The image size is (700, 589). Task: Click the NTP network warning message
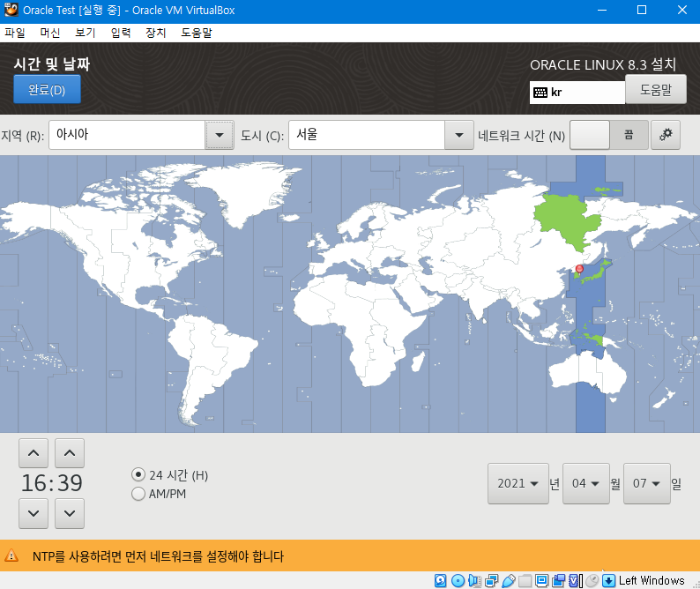point(158,556)
